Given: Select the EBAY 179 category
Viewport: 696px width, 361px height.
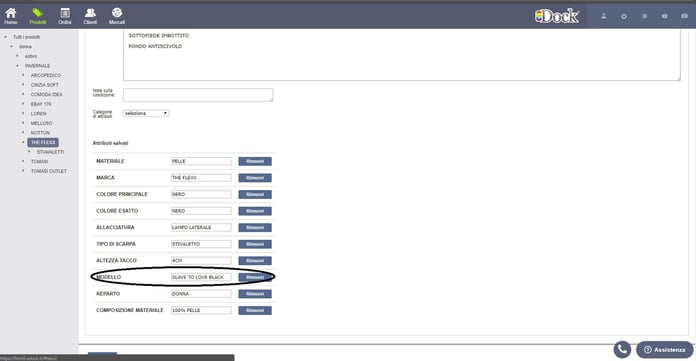Looking at the screenshot, I should click(x=41, y=104).
